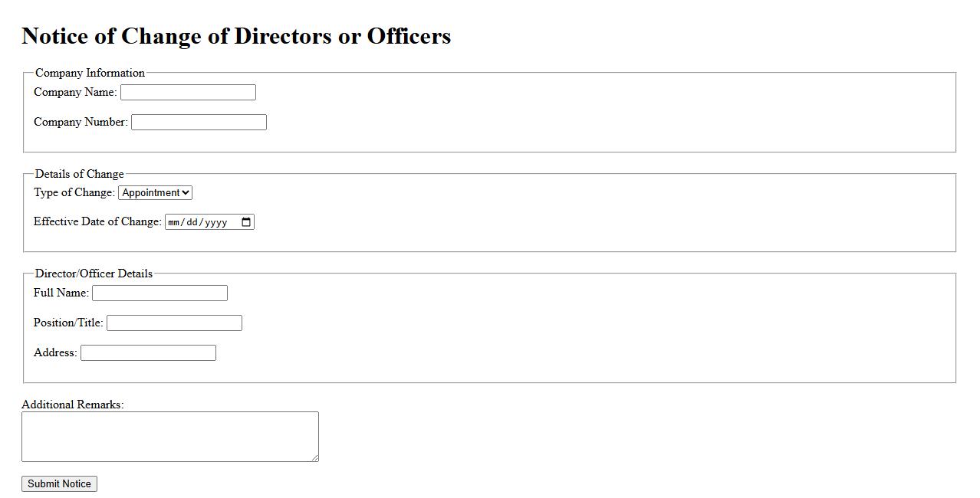
Task: Open the calendar picker icon in date field
Action: 246,222
